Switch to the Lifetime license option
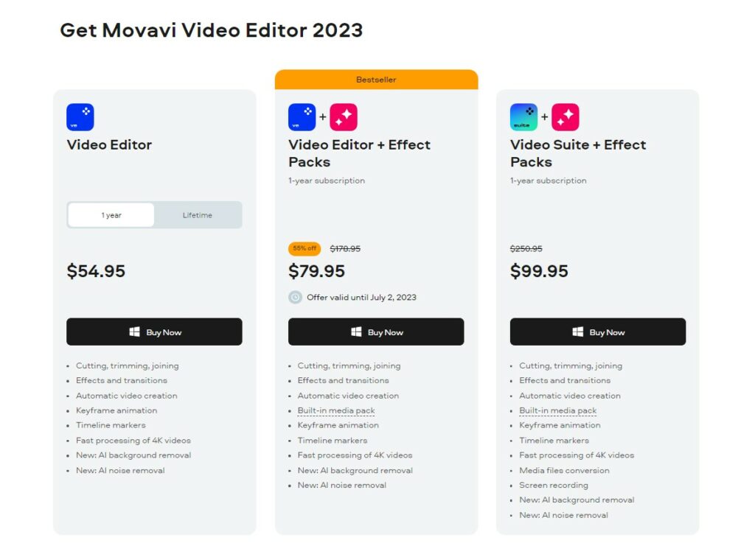 coord(198,215)
